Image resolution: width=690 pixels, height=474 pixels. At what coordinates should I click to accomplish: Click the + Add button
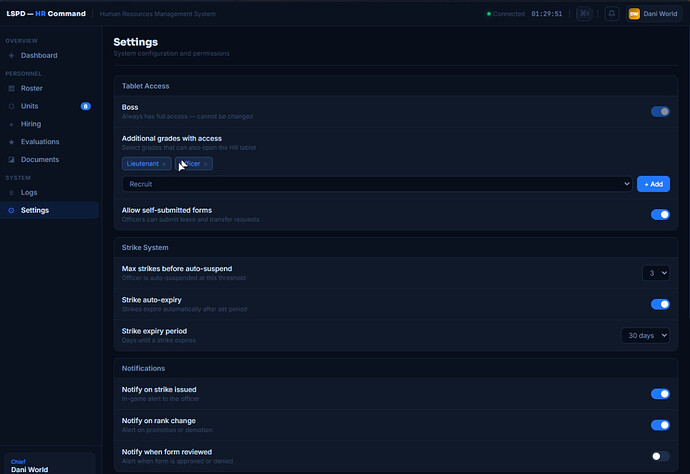pos(653,184)
